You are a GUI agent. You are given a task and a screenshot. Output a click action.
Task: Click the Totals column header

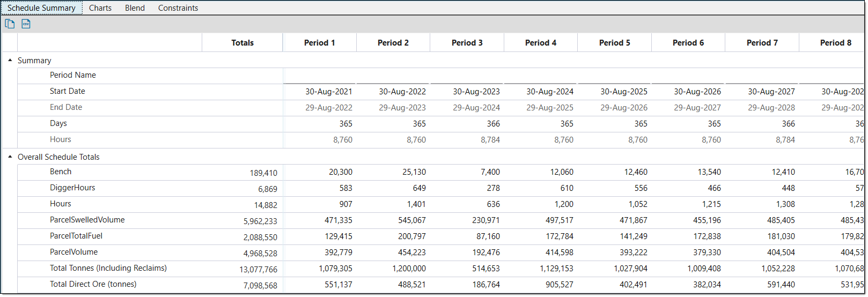coord(242,43)
